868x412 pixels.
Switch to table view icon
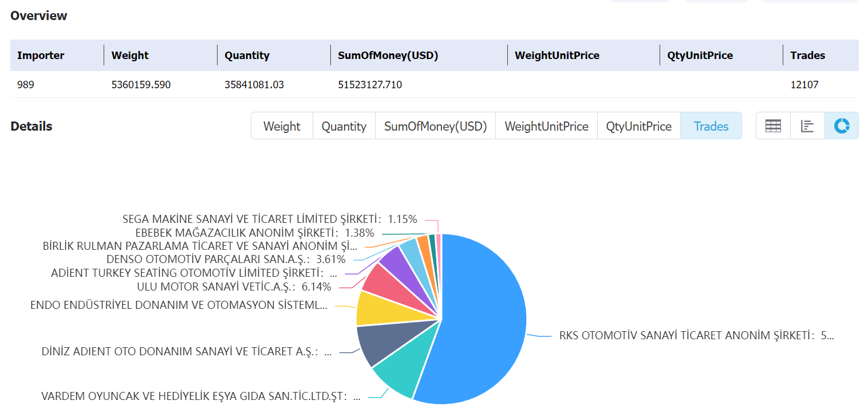[773, 126]
